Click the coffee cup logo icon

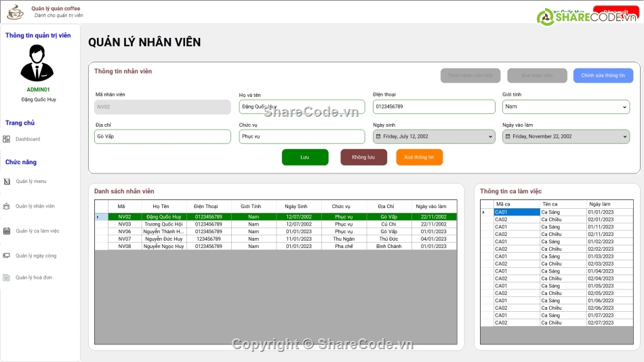(x=15, y=12)
